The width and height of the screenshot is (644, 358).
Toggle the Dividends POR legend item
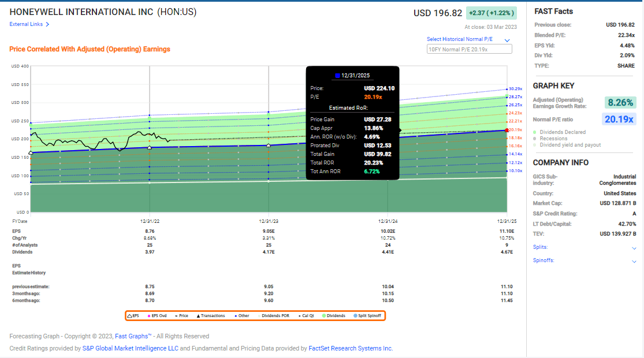(274, 316)
